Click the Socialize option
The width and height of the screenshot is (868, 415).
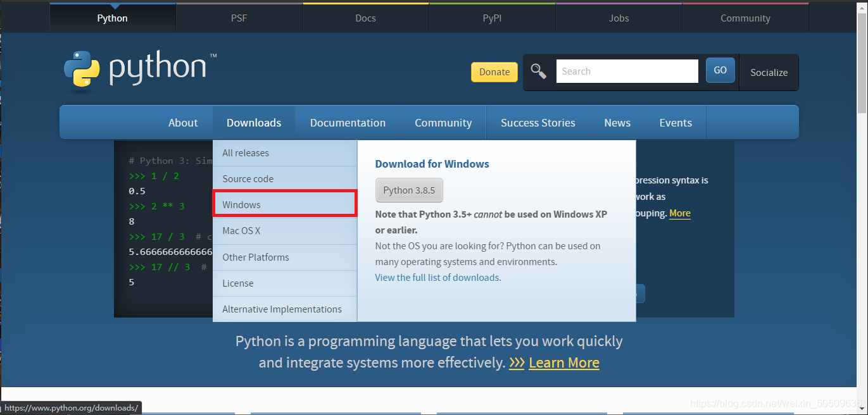click(768, 72)
